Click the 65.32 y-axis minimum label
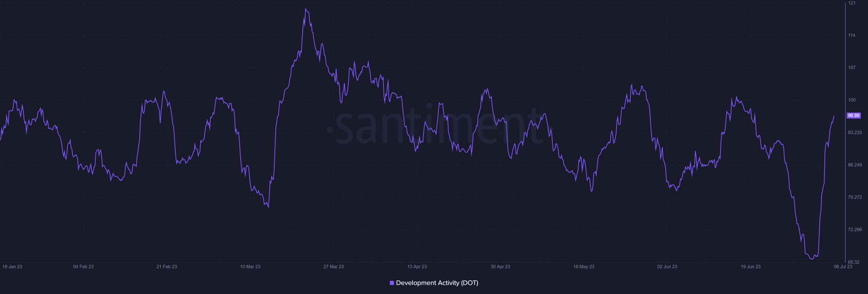 pyautogui.click(x=854, y=262)
